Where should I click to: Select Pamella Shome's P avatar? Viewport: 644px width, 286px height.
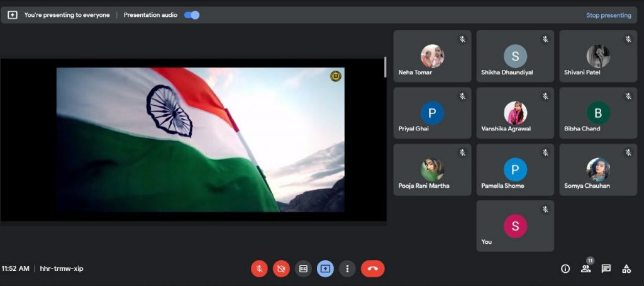(x=516, y=169)
